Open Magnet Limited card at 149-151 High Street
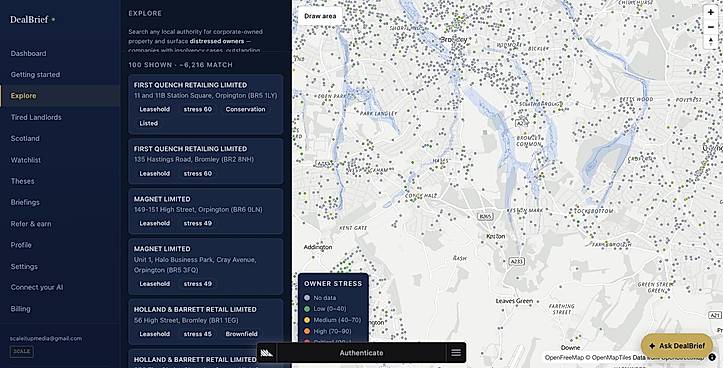The image size is (723, 368). pyautogui.click(x=206, y=211)
